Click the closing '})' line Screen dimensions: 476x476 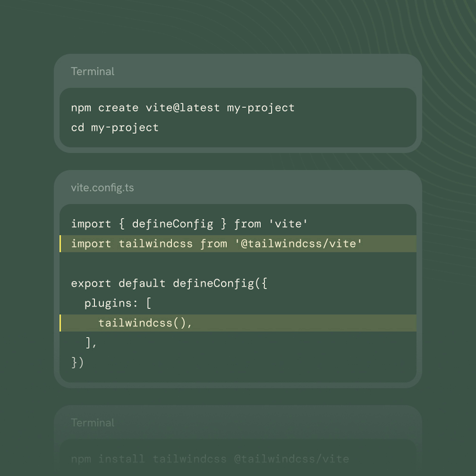click(78, 363)
